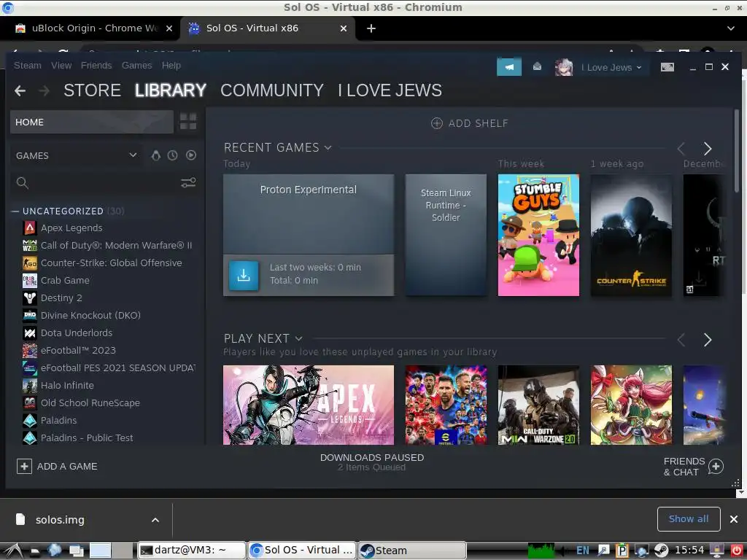This screenshot has height=560, width=747.
Task: Open Counter-Strike game cover
Action: 631,236
